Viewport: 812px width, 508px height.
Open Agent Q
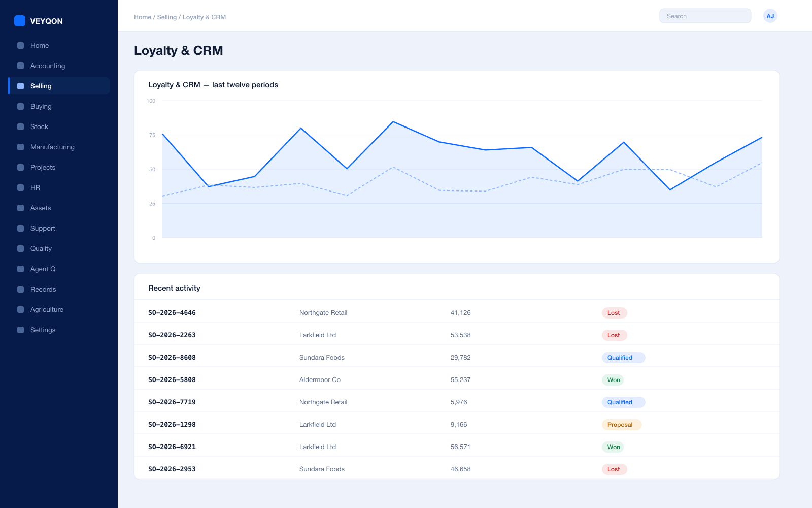pyautogui.click(x=59, y=269)
